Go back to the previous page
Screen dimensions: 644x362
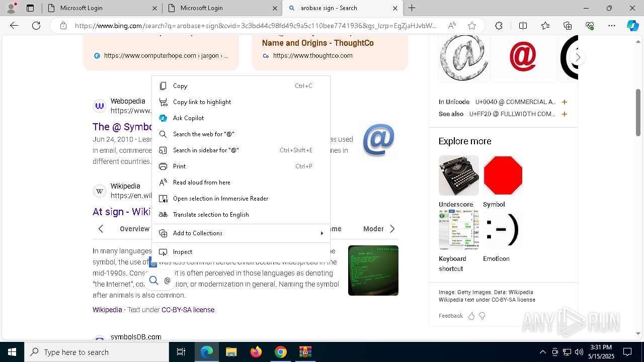[x=14, y=26]
